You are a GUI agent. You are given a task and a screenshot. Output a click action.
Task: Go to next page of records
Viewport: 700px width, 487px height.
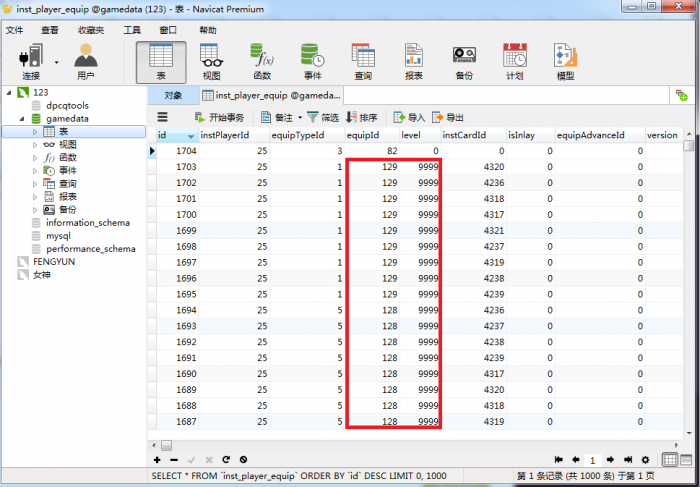pos(610,459)
